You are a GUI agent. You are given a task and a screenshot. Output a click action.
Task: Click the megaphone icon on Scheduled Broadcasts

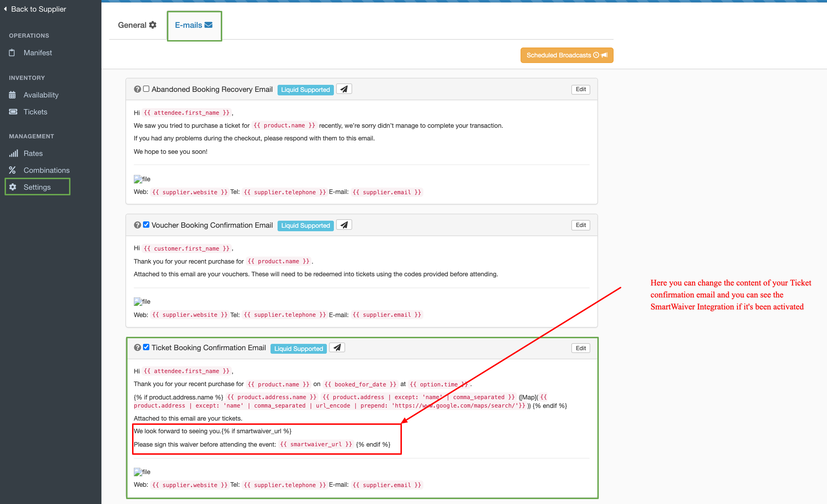[604, 55]
